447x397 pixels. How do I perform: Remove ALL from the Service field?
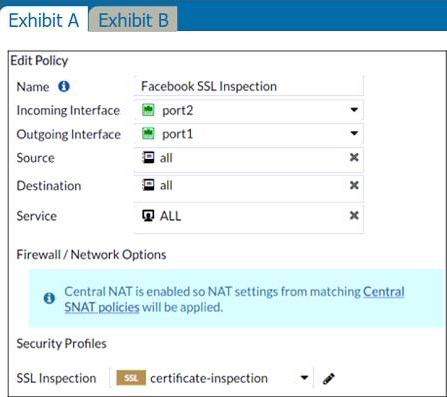coord(354,216)
